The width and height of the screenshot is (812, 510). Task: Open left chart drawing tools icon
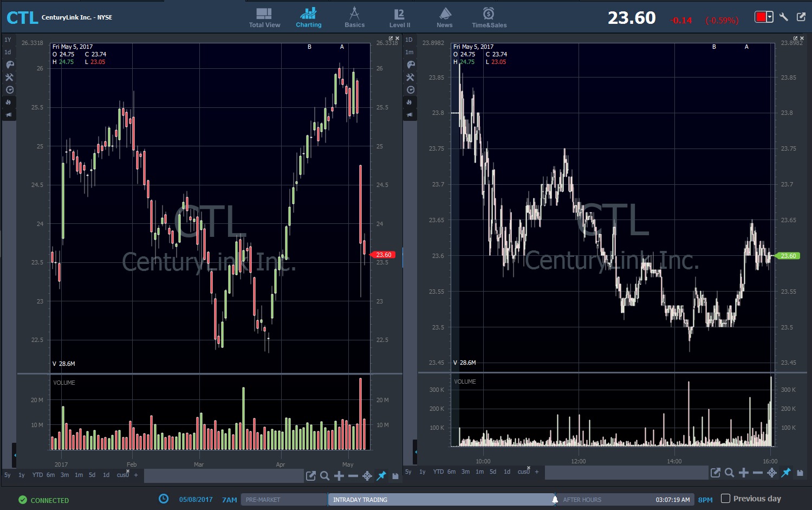coord(9,77)
